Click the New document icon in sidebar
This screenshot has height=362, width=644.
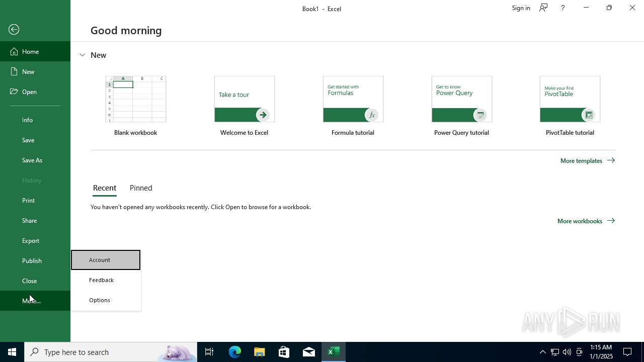[x=14, y=71]
